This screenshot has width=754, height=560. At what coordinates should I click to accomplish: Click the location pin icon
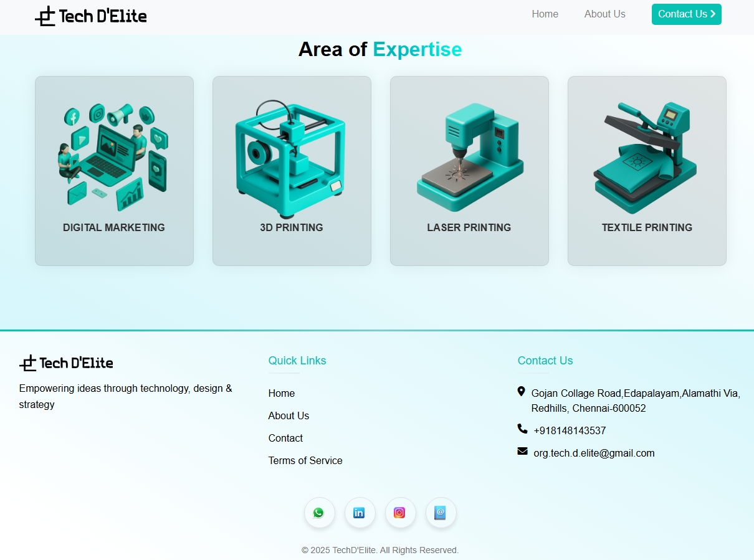521,391
